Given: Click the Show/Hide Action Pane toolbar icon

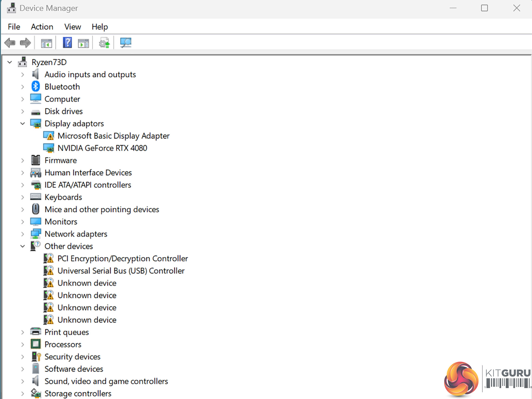Looking at the screenshot, I should [x=83, y=43].
